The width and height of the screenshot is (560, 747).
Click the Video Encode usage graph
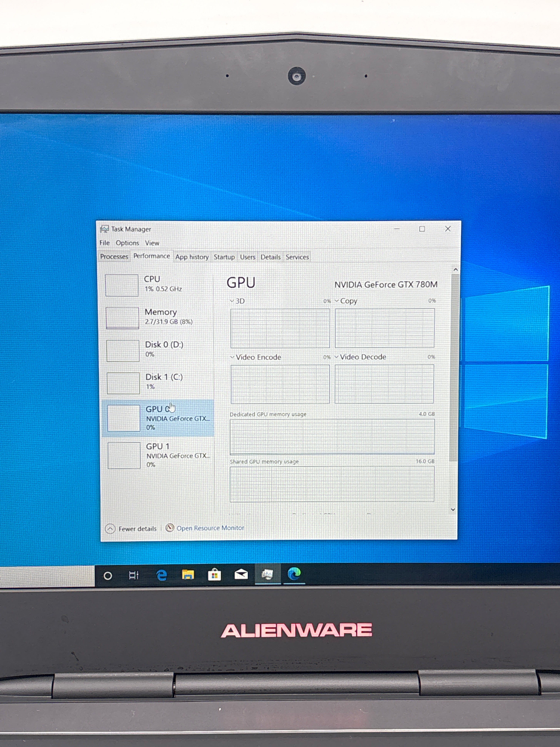280,384
